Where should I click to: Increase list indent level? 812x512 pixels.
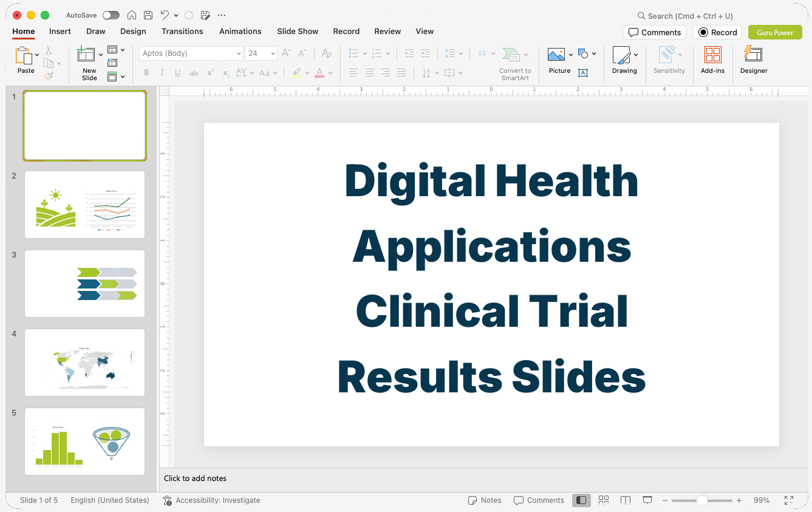[425, 53]
